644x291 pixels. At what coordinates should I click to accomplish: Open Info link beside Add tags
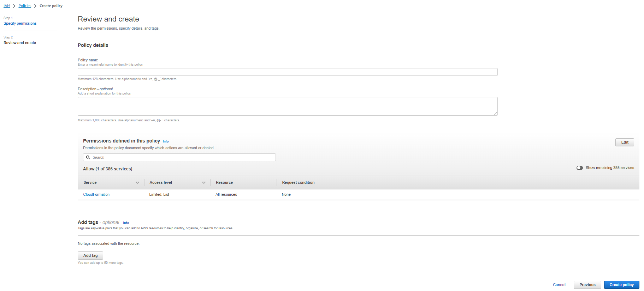coord(126,223)
